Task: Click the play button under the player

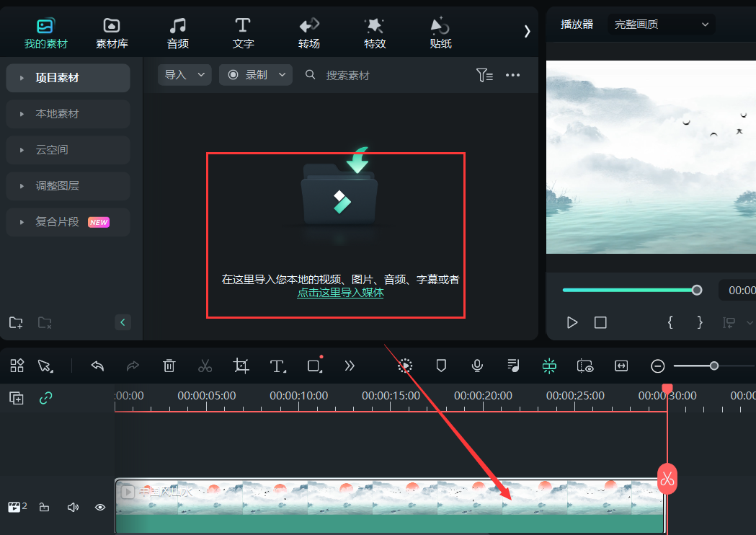Action: click(572, 322)
